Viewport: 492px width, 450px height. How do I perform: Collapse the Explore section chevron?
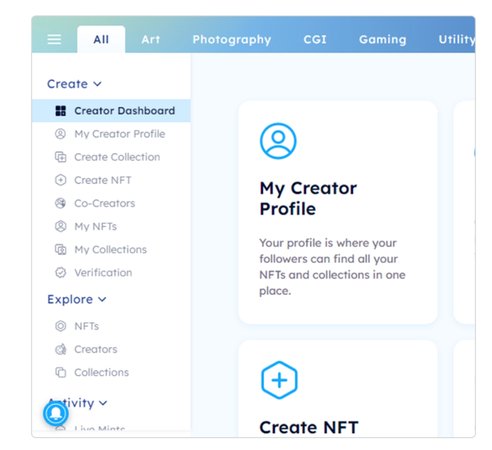102,299
